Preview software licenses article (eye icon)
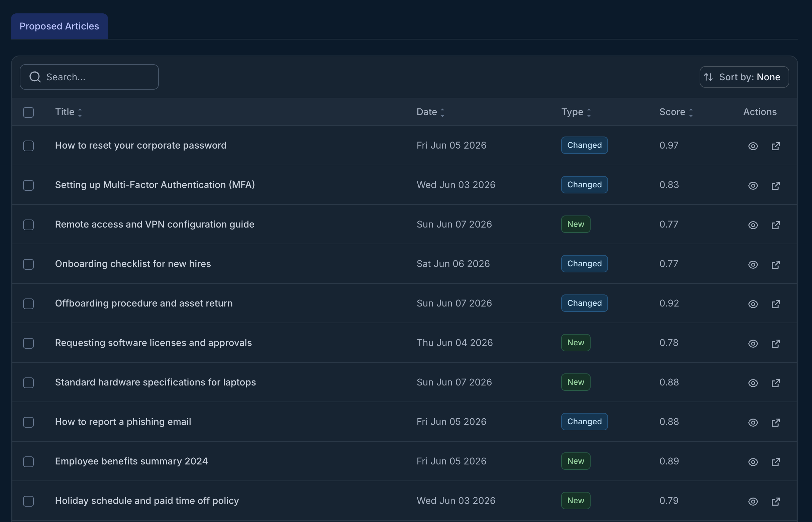Screen dimensions: 812x522 pos(753,344)
